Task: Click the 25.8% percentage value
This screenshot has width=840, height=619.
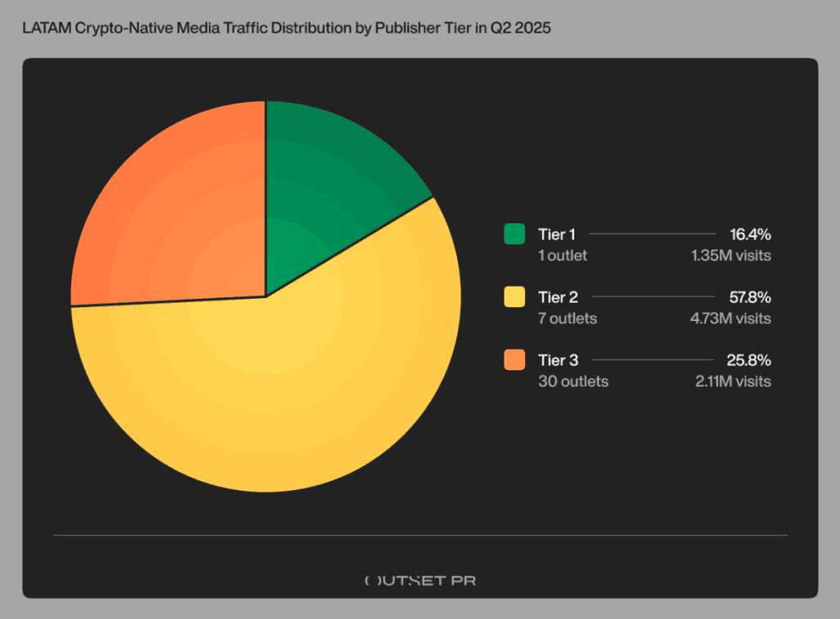Action: 748,360
